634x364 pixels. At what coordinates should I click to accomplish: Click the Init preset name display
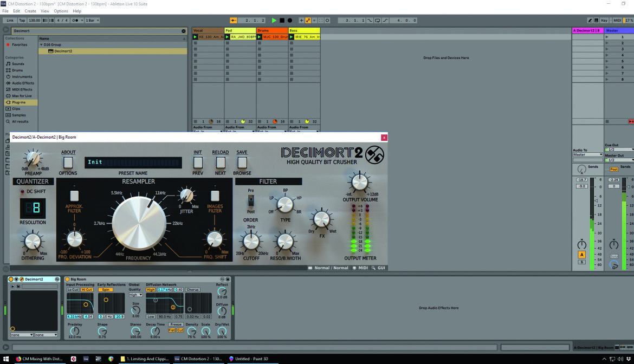click(x=133, y=162)
